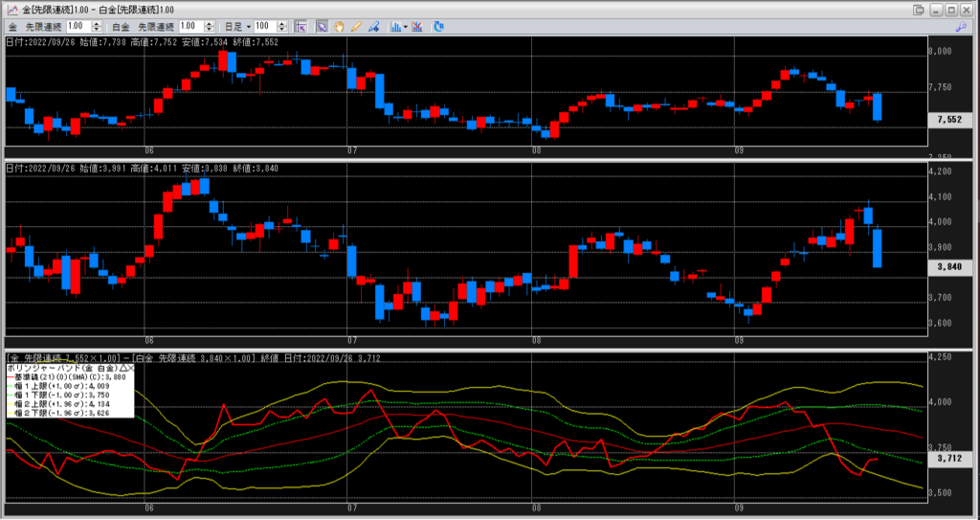Click the red 基準線 legend color line
The width and height of the screenshot is (980, 520).
pyautogui.click(x=12, y=377)
